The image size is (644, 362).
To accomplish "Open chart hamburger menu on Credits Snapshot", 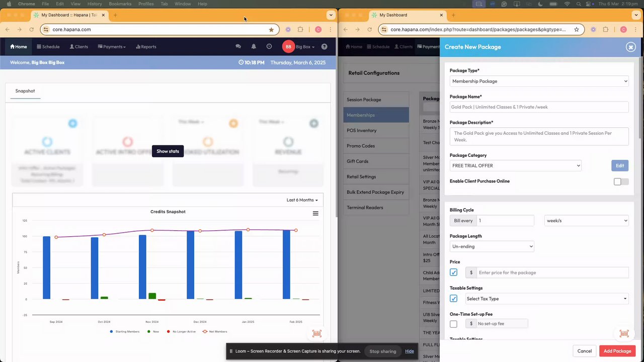I will point(315,213).
